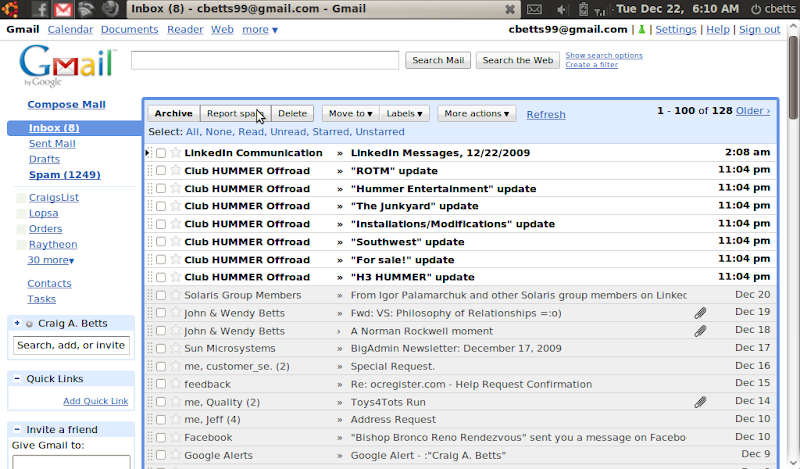The width and height of the screenshot is (800, 469).
Task: Check the "Southwest" update email
Action: click(161, 242)
